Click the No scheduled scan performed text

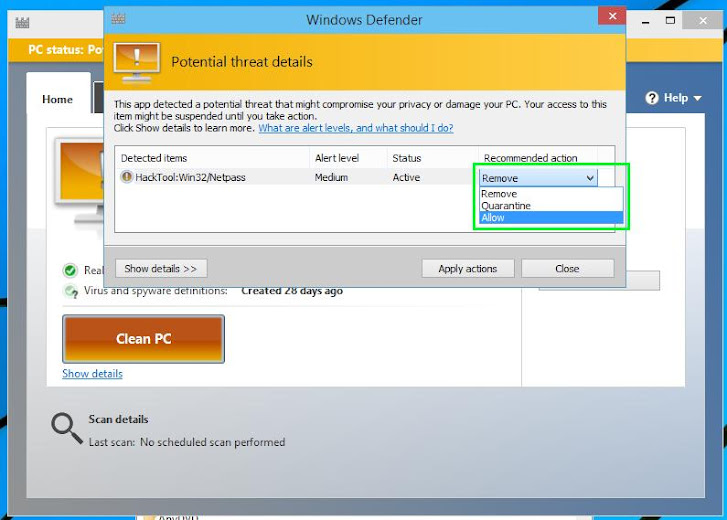click(212, 442)
